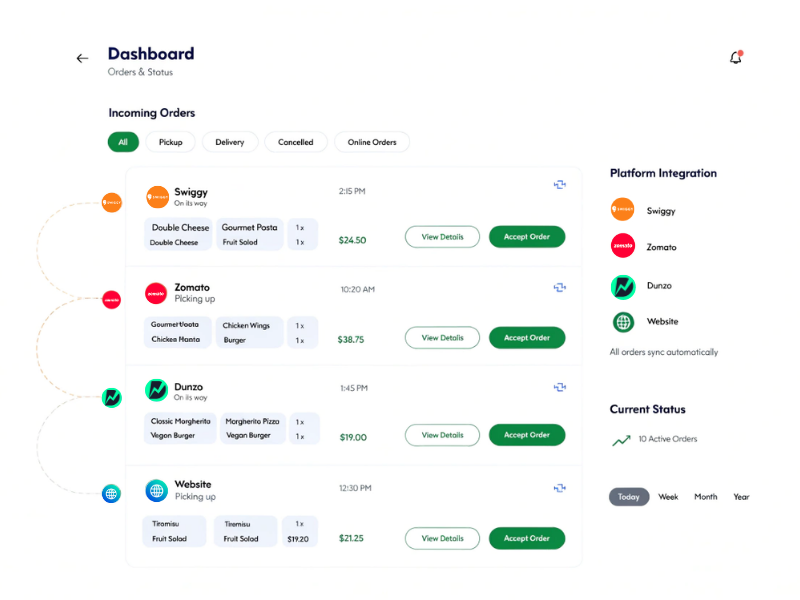Viewport: 800px width, 600px height.
Task: Click the sync icon on Zomato order
Action: [x=560, y=288]
